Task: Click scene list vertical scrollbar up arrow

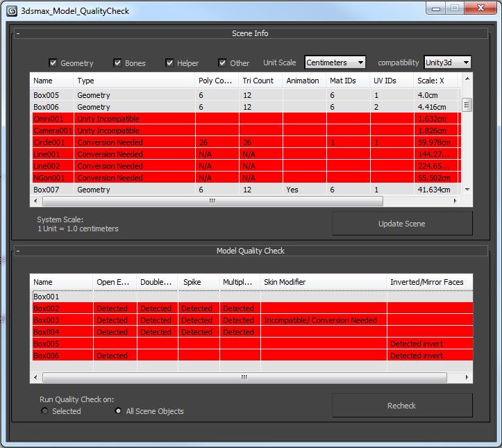Action: 467,78
